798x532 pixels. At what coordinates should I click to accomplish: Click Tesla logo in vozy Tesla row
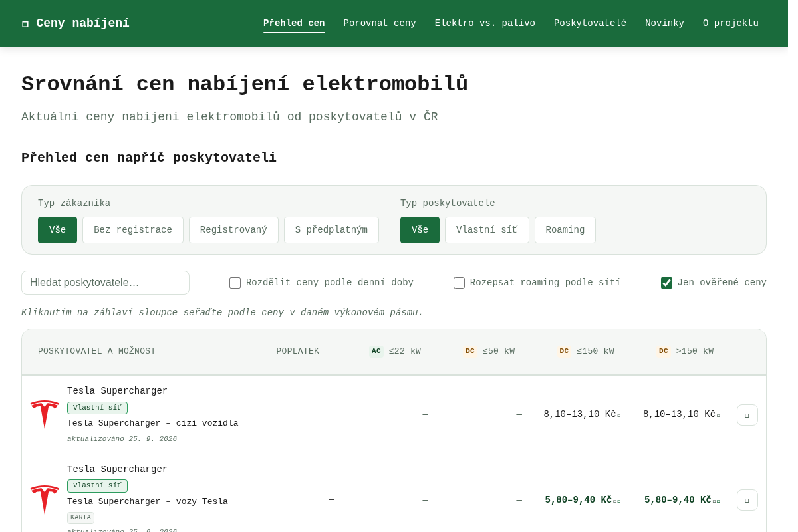tap(45, 500)
